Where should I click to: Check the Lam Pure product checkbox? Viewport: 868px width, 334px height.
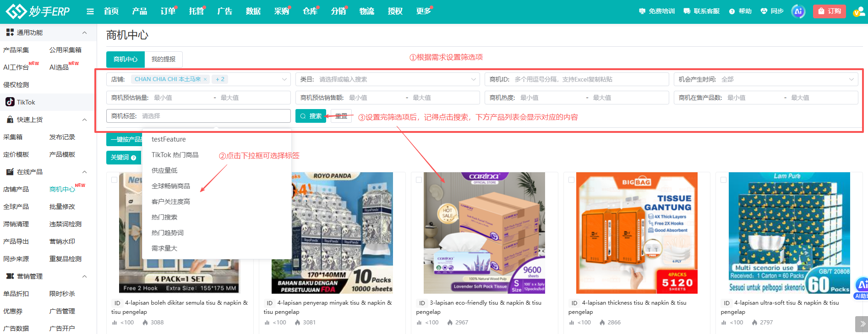(723, 180)
